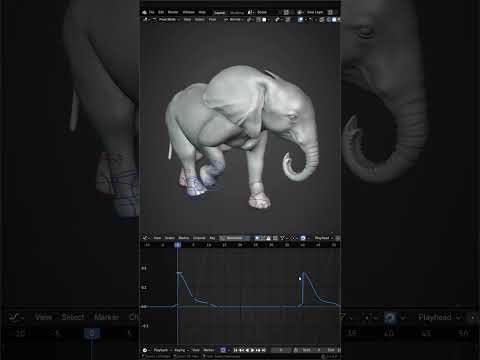Open the Render menu
Viewport: 480px width, 360px height.
173,12
